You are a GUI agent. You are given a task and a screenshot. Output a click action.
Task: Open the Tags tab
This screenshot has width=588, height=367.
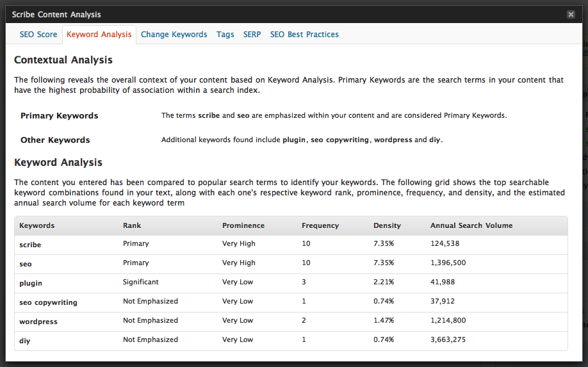(x=225, y=35)
